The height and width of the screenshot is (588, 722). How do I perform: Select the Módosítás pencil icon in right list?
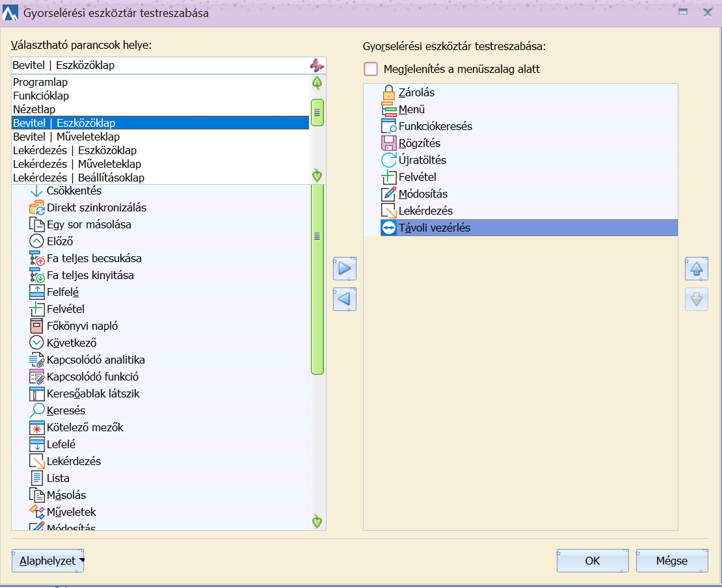[x=388, y=194]
